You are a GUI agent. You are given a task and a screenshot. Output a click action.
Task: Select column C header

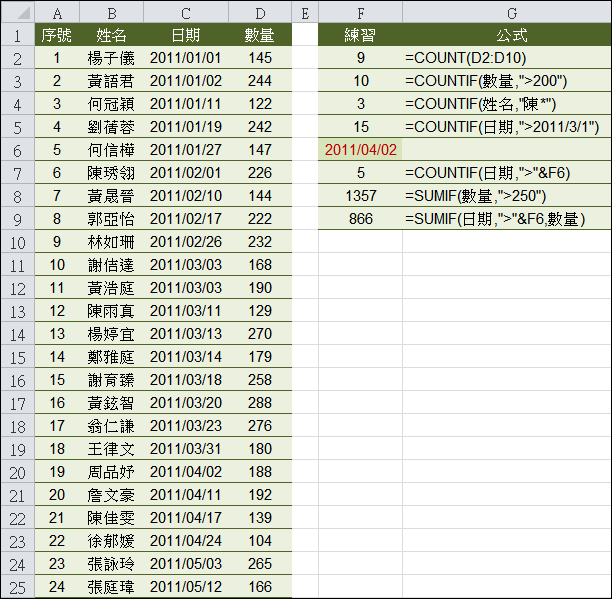pos(186,12)
